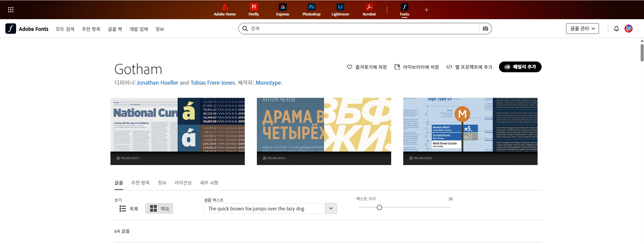
Task: Open the 글꼴 관리 dropdown
Action: tap(582, 29)
